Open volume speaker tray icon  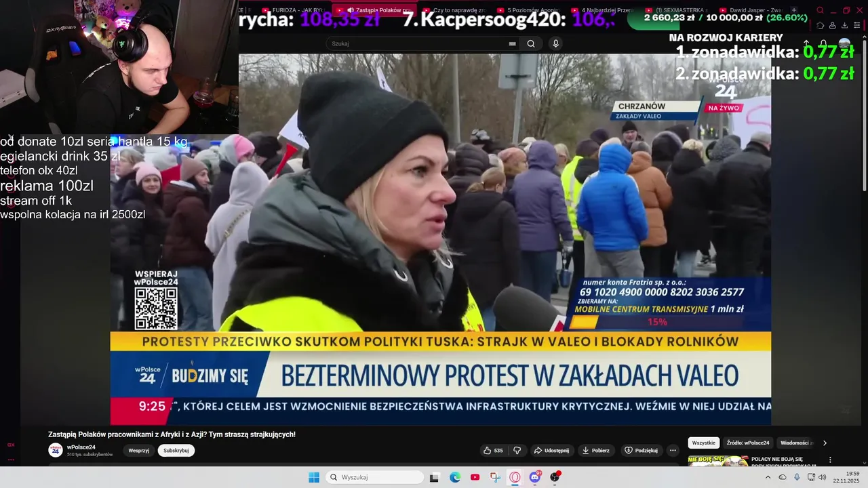(823, 477)
